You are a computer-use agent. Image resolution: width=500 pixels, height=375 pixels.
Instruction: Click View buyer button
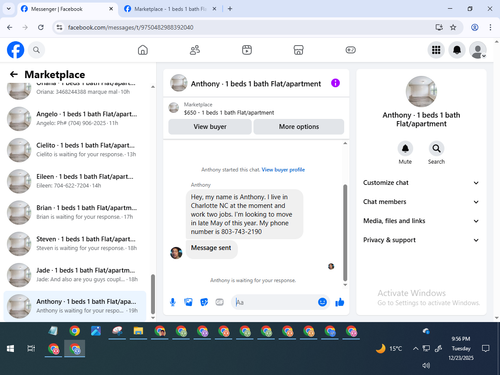pos(210,127)
